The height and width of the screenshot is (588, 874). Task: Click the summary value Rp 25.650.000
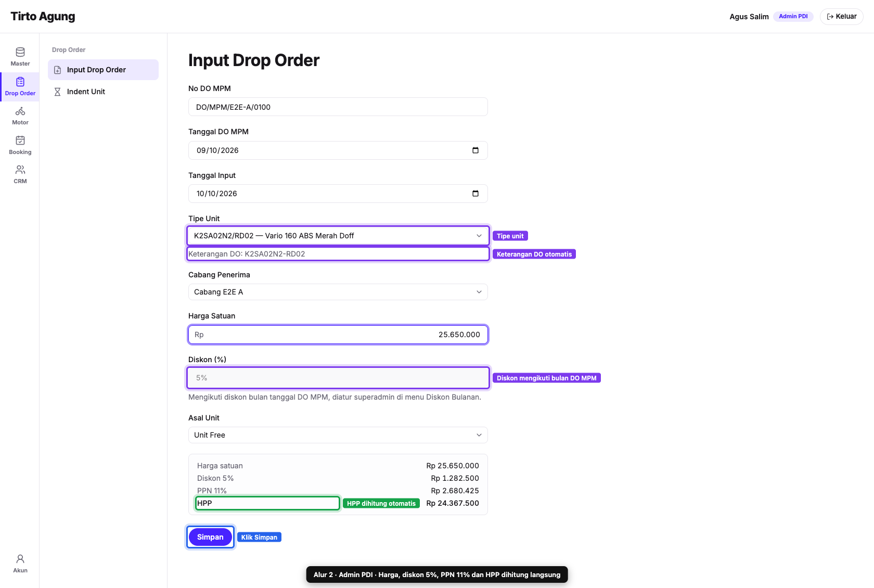453,466
